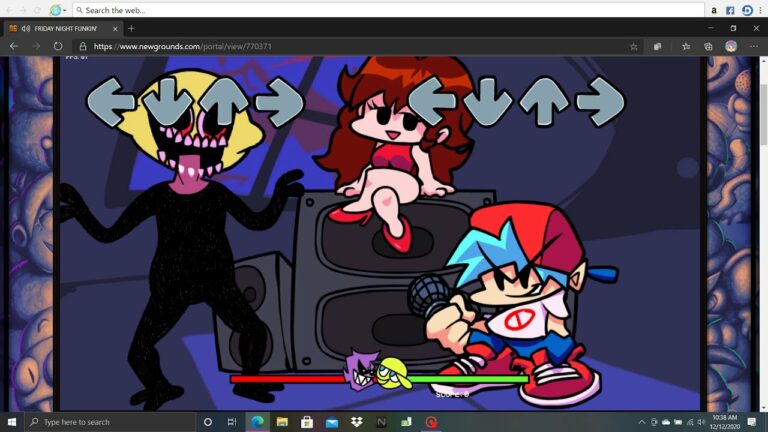The width and height of the screenshot is (768, 432).
Task: Open the red circular app on the taskbar
Action: click(x=431, y=422)
